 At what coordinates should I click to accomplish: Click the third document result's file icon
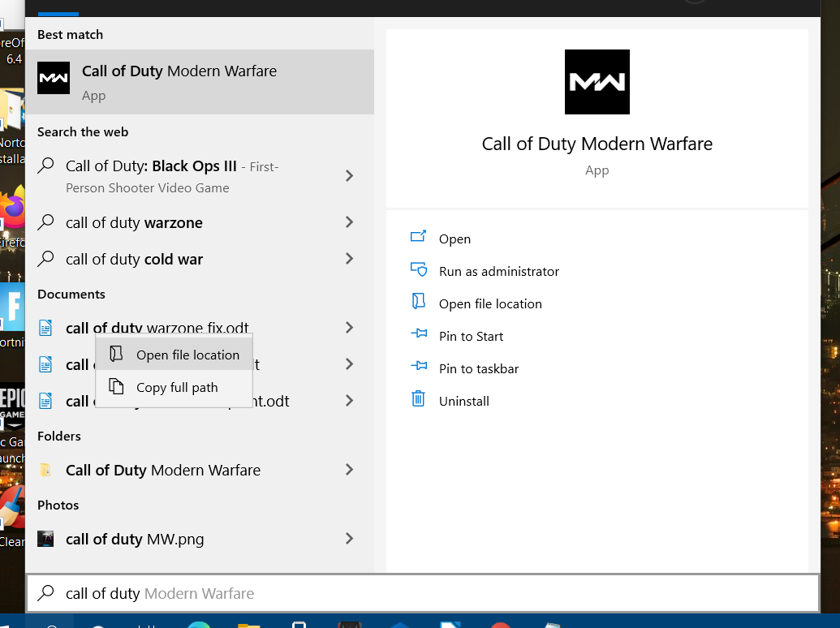click(45, 401)
